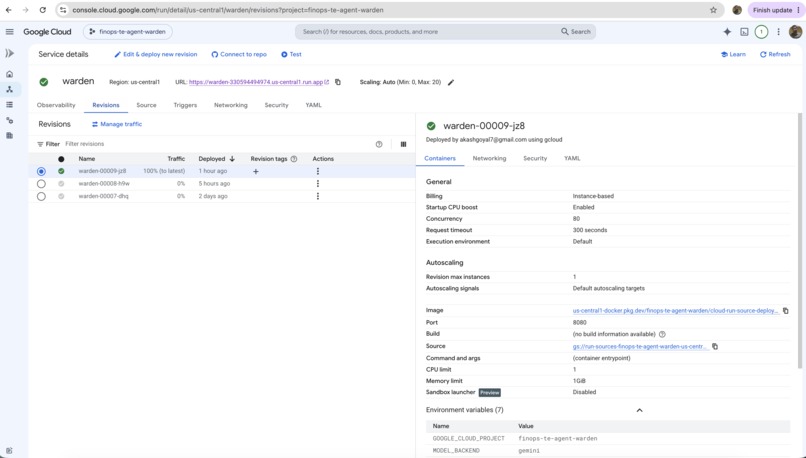Refresh the service details

coord(775,54)
